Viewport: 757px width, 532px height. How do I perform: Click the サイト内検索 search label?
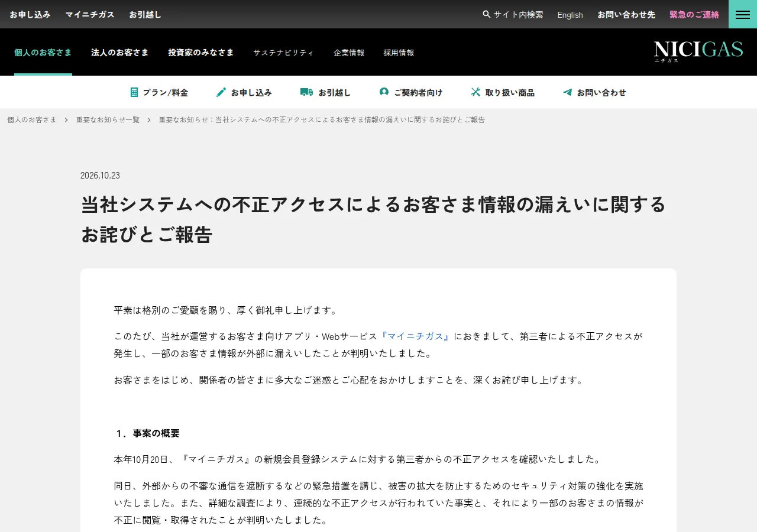[x=519, y=14]
